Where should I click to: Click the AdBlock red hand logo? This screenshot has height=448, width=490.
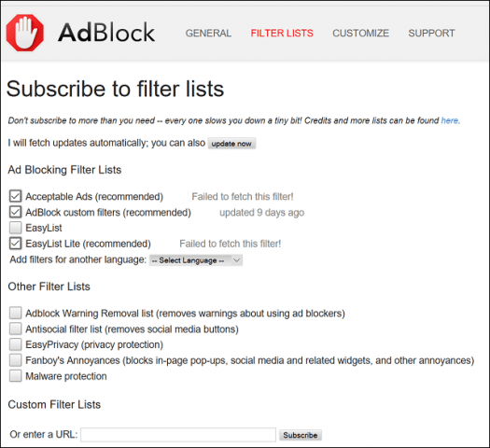(x=24, y=33)
